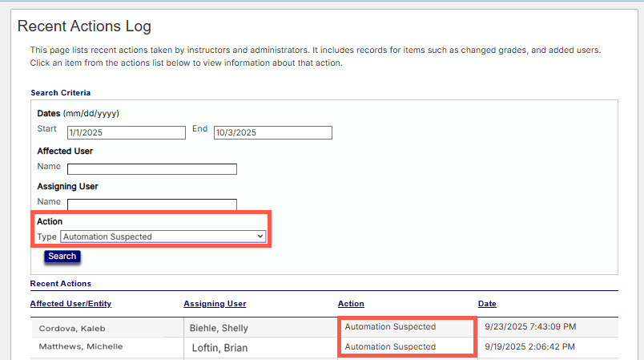The width and height of the screenshot is (644, 360).
Task: Sort by Affected User/Entity column header
Action: tap(70, 304)
